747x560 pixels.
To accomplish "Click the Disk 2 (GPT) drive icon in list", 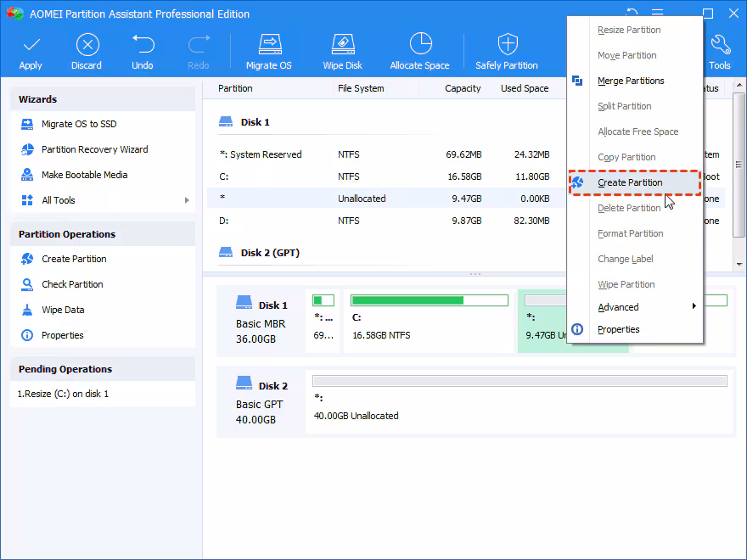I will point(226,252).
